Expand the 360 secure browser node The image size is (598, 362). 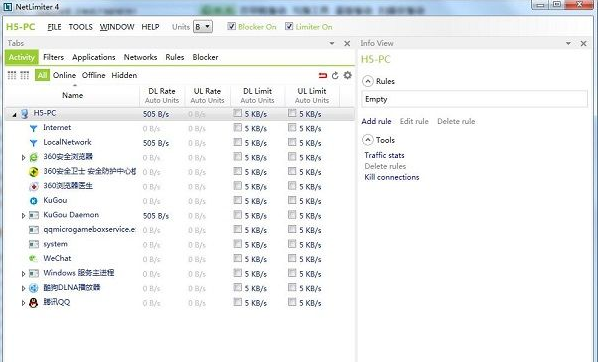click(x=23, y=158)
